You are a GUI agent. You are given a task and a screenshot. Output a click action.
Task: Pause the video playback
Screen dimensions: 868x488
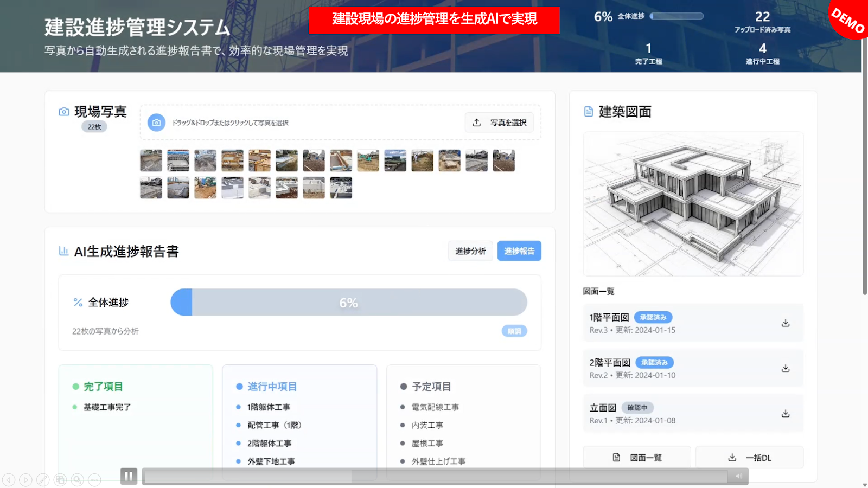pyautogui.click(x=129, y=476)
